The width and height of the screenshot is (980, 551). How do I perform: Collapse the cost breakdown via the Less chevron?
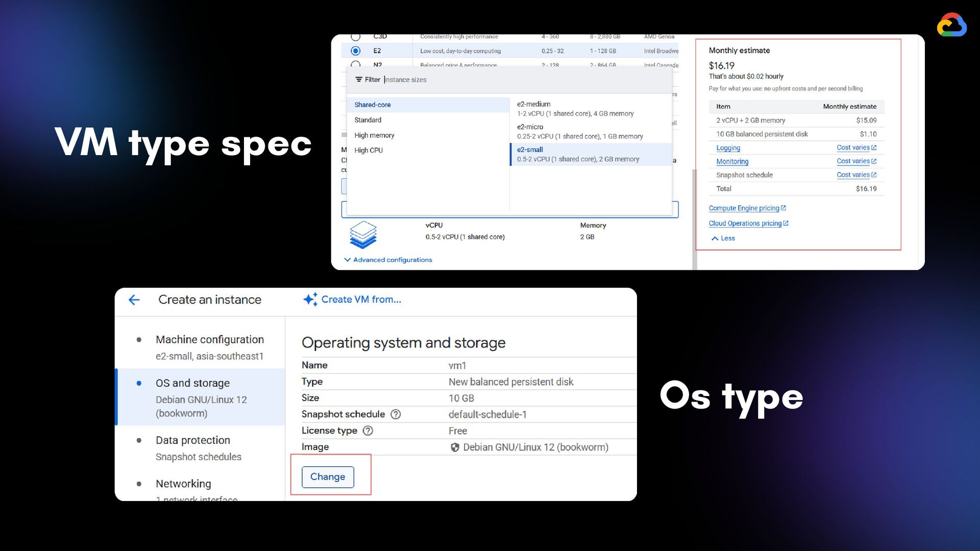click(722, 238)
